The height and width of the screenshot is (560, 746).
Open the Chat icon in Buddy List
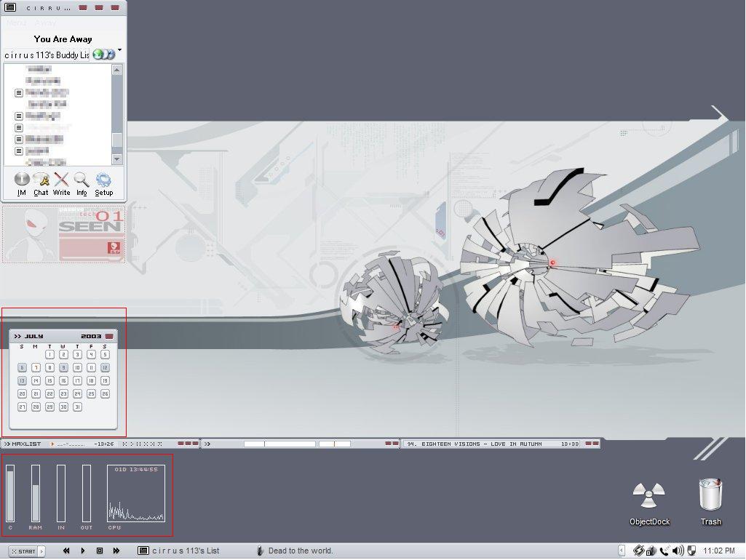click(x=41, y=184)
